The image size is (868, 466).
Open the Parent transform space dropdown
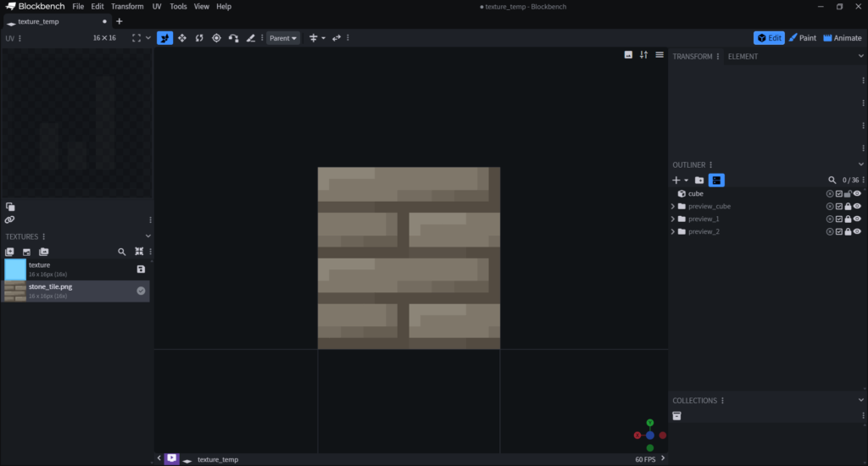click(x=283, y=38)
